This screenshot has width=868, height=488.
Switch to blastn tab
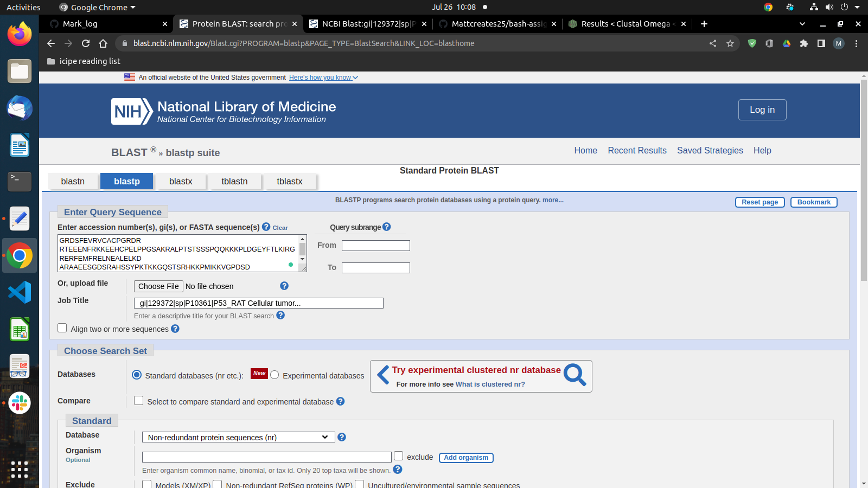(73, 181)
